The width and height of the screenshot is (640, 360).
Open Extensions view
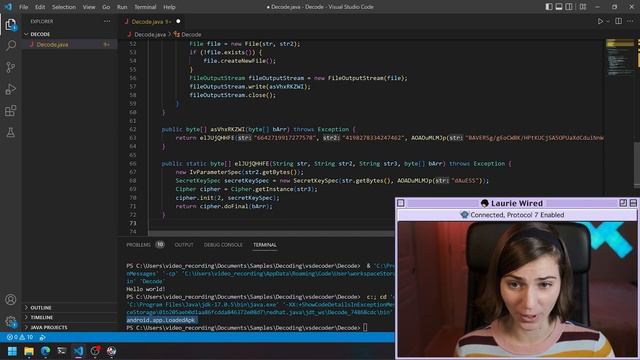[11, 111]
